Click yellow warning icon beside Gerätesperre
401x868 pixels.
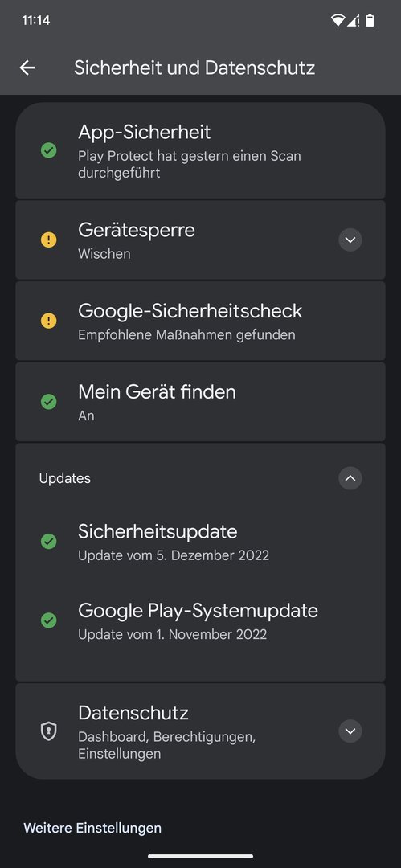tap(49, 240)
